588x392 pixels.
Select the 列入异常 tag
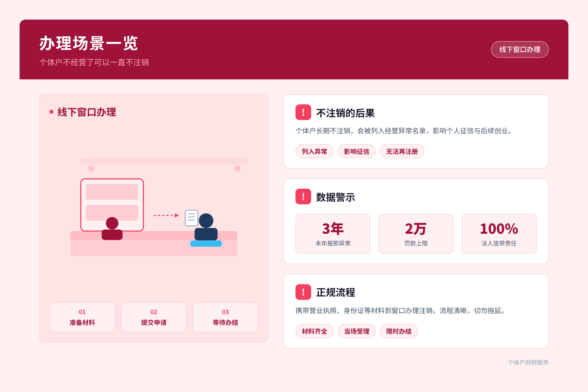[315, 151]
